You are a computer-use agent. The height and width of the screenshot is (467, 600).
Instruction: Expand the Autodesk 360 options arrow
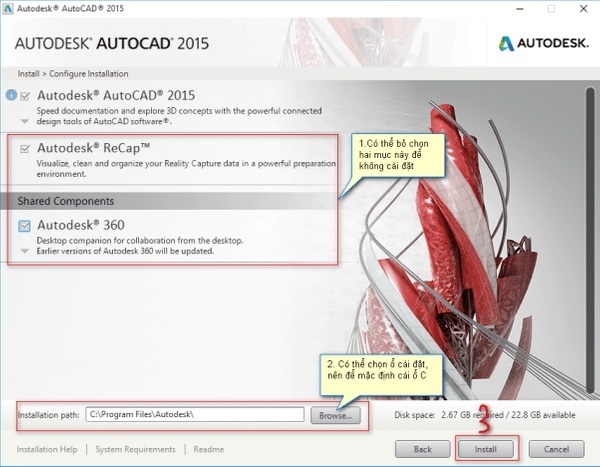click(x=25, y=251)
